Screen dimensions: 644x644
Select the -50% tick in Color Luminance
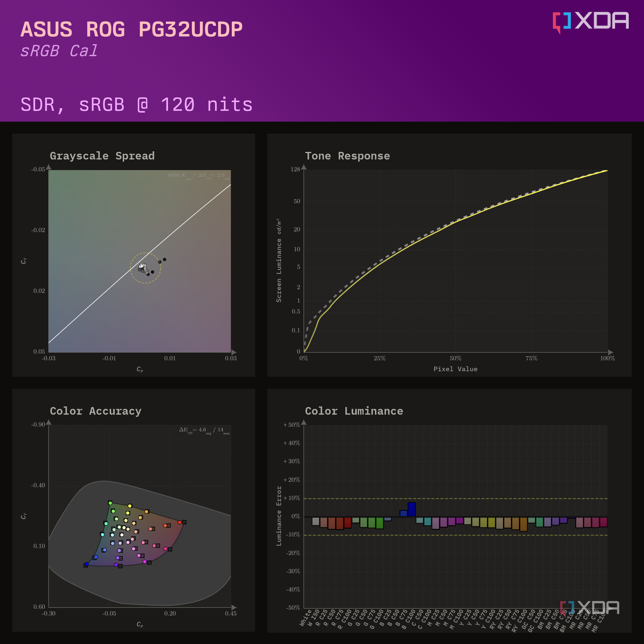293,608
